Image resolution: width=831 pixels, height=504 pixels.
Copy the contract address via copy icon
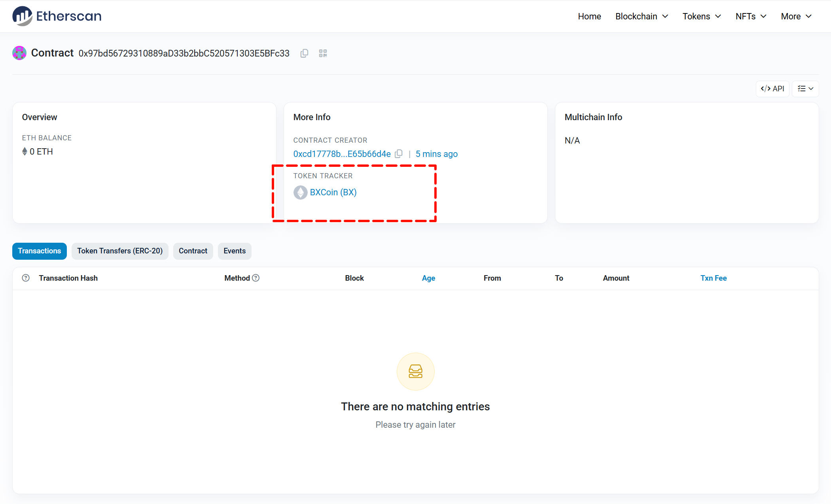(304, 53)
